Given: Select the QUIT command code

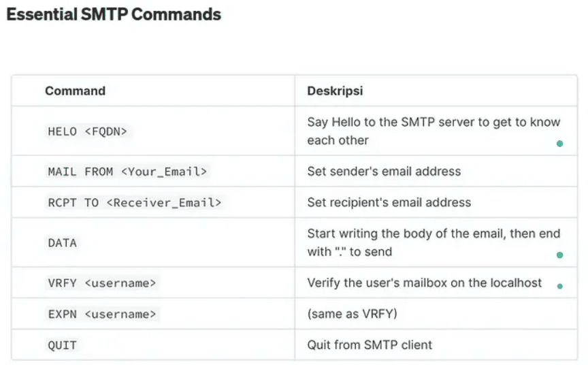Looking at the screenshot, I should (62, 345).
